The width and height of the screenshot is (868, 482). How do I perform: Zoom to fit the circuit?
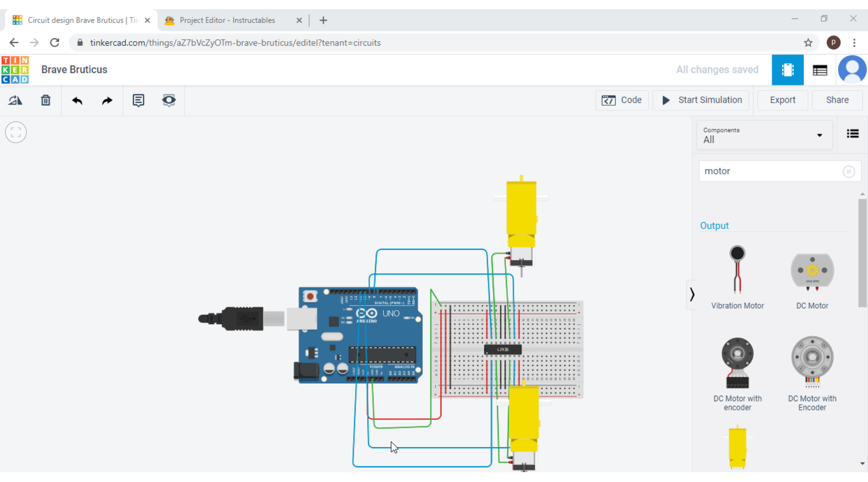(x=16, y=133)
